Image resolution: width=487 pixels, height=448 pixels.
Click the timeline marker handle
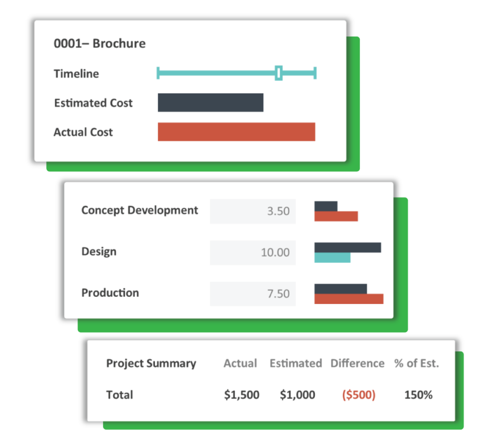coord(279,73)
